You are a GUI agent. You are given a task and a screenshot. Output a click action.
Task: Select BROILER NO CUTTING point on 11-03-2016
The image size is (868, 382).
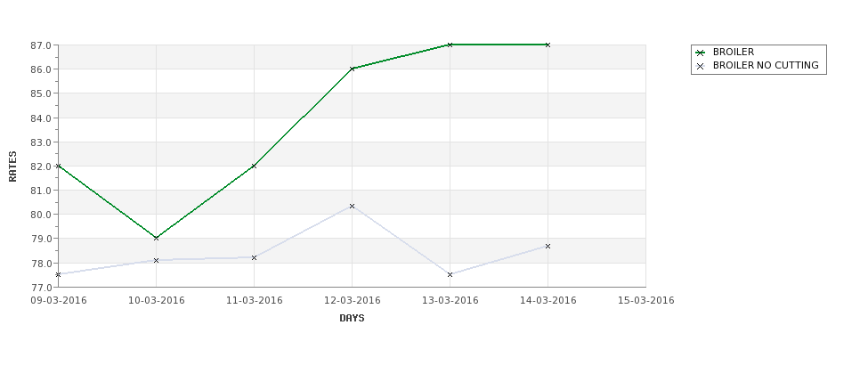[254, 257]
